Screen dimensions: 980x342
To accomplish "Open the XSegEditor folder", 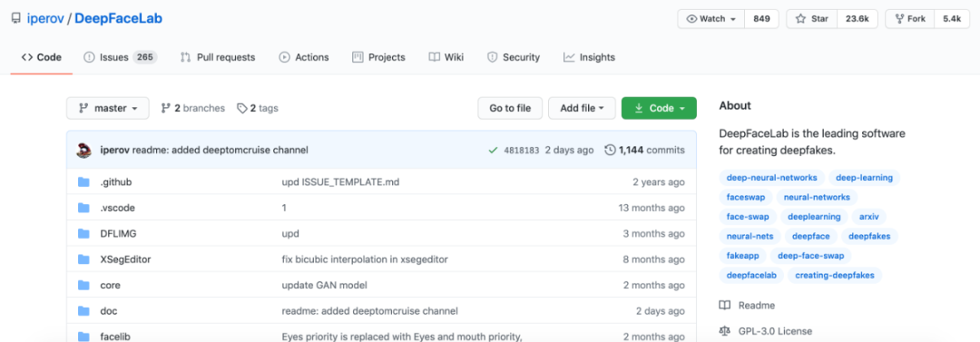I will point(125,259).
